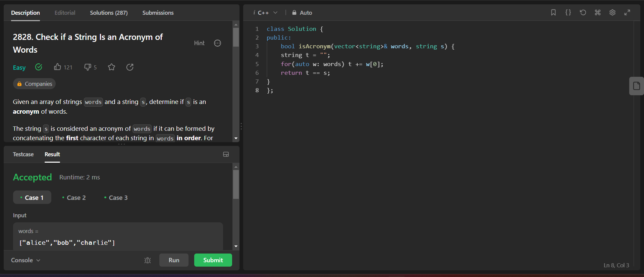Open the Companies tag

click(x=34, y=84)
